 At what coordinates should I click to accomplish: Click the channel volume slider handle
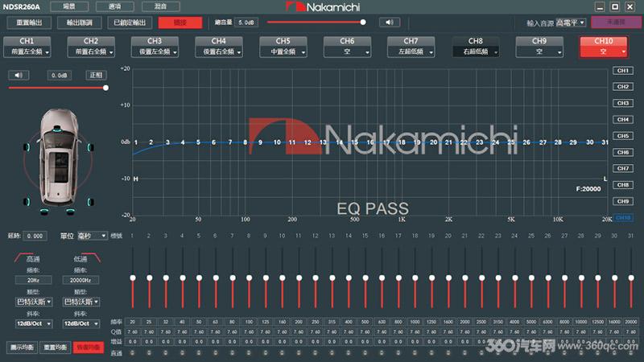click(x=105, y=88)
